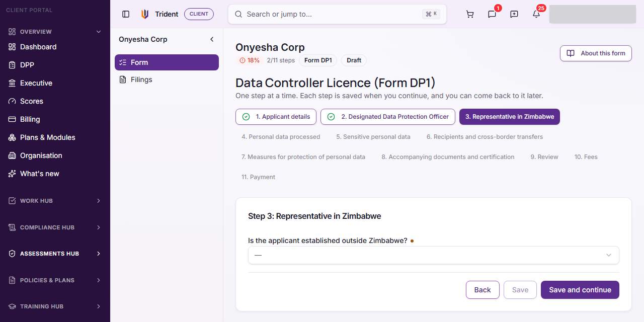Click the Trident brand name
Image resolution: width=644 pixels, height=322 pixels.
[x=167, y=14]
